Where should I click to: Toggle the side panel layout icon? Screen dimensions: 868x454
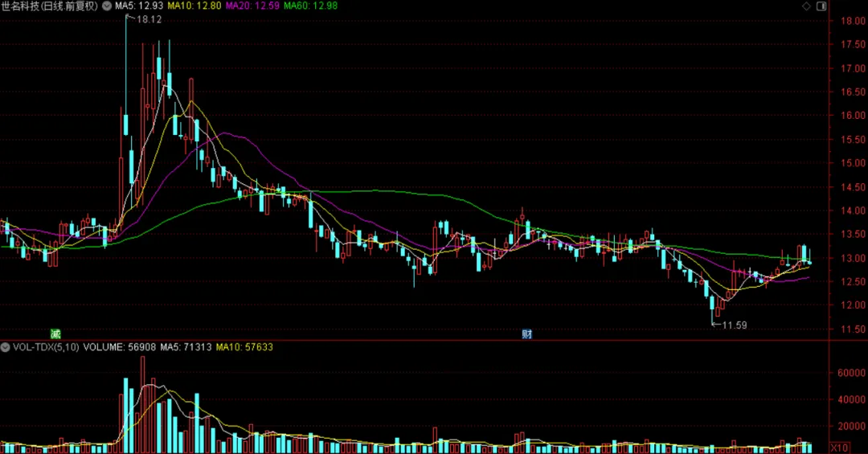pyautogui.click(x=821, y=6)
